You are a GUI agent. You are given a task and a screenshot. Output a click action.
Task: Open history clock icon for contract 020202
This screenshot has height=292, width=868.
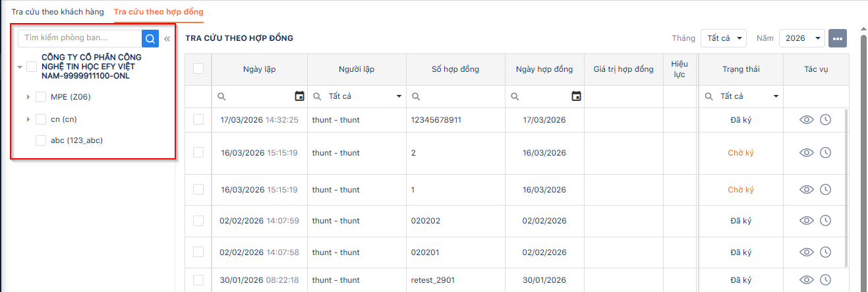(x=826, y=221)
